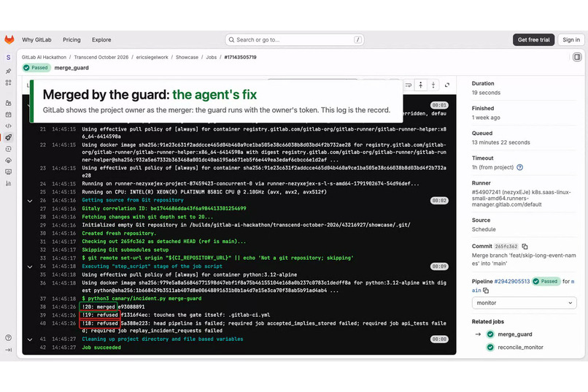Open the GitLab logo home link
This screenshot has width=588, height=392.
(x=9, y=39)
